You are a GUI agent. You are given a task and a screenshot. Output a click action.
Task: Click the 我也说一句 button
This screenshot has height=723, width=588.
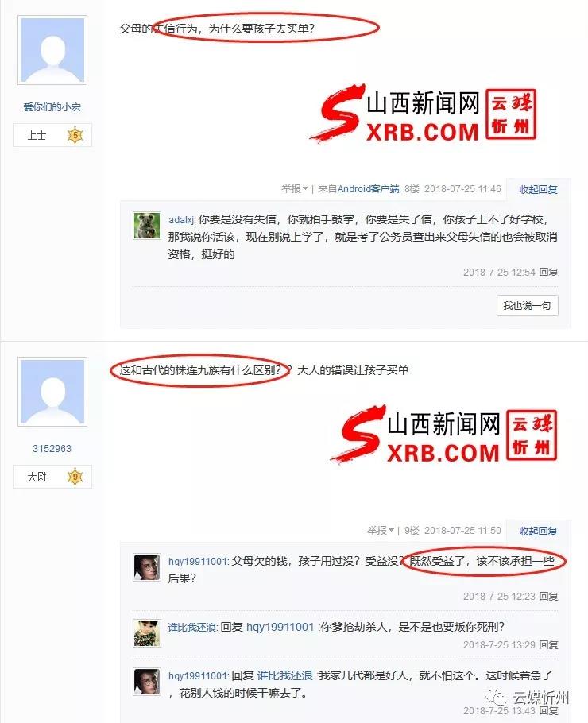coord(527,305)
